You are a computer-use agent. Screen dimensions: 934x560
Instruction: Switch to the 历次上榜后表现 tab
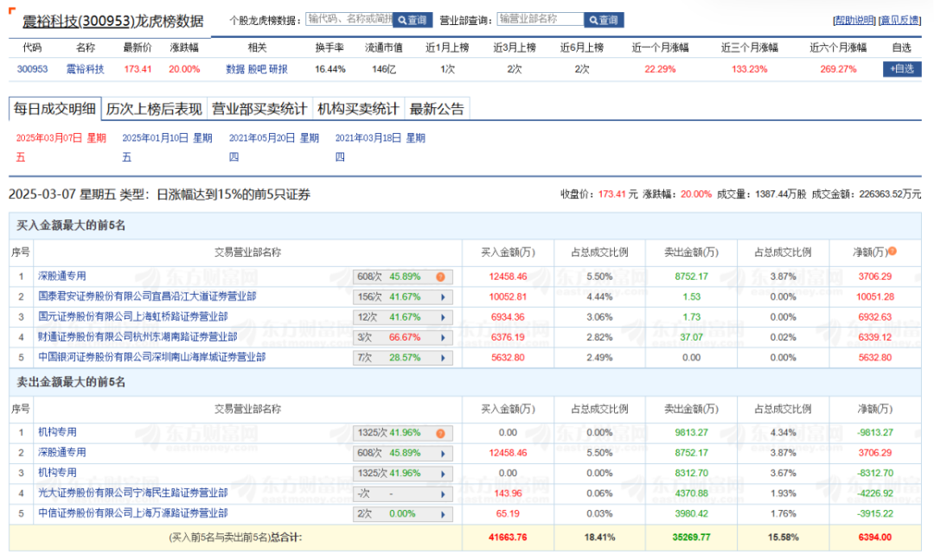[154, 109]
